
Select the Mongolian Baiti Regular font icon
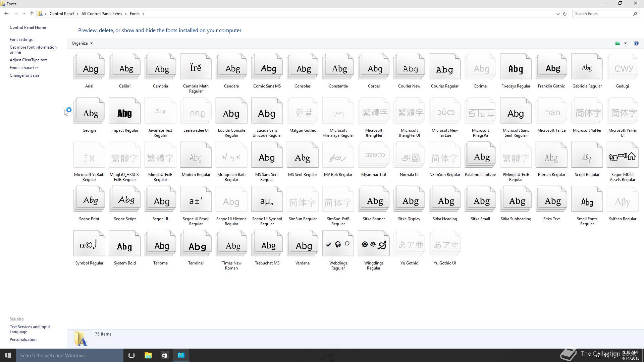[231, 155]
